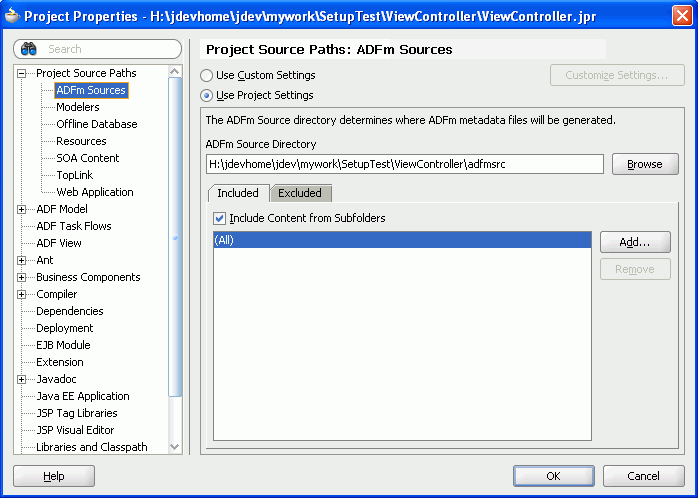Select Dependencies in the tree
This screenshot has height=498, width=698.
70,311
